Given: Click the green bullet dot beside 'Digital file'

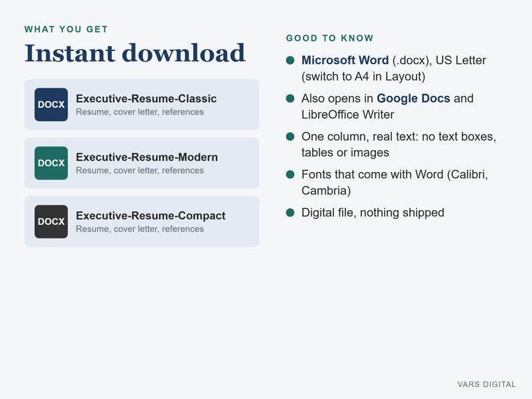Looking at the screenshot, I should click(x=290, y=212).
